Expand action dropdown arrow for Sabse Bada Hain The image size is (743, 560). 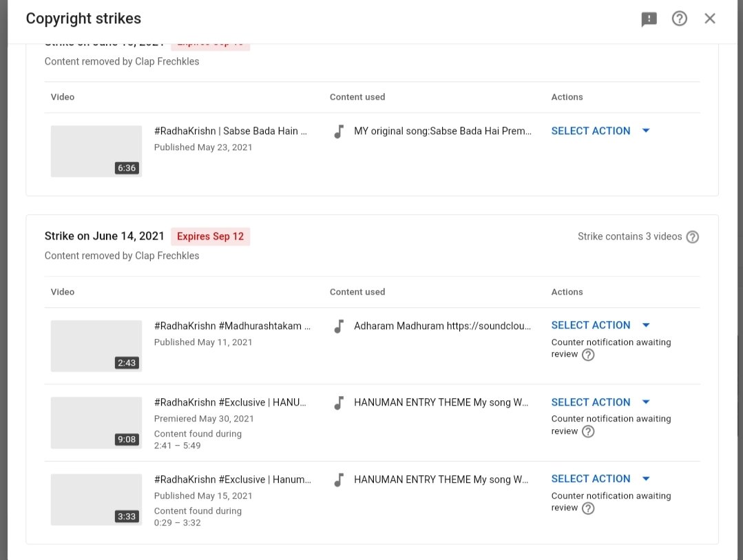point(646,130)
